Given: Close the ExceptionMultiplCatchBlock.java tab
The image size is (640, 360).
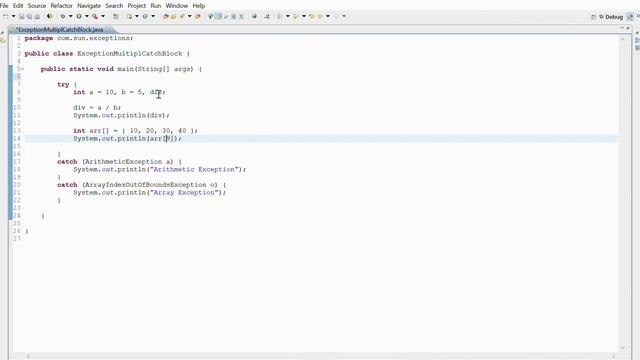Looking at the screenshot, I should (x=109, y=30).
